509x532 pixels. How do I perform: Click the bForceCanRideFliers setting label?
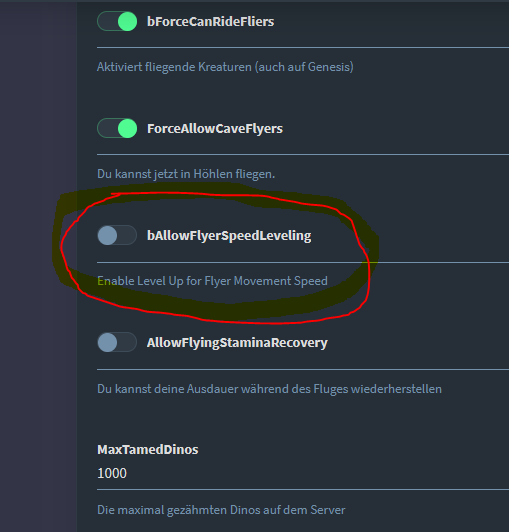(x=210, y=22)
